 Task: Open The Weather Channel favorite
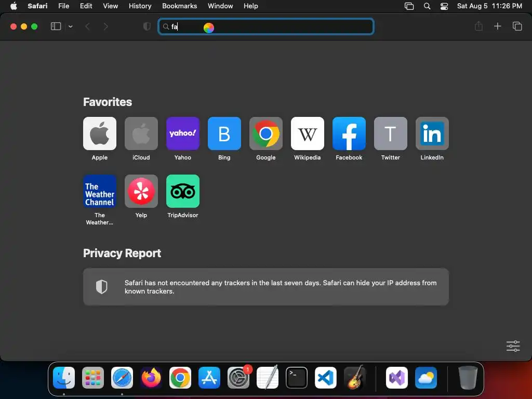pos(99,191)
